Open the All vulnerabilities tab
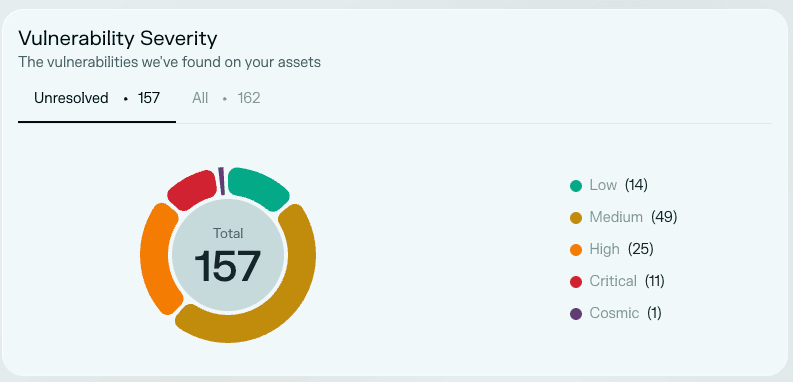793x382 pixels. click(x=226, y=98)
